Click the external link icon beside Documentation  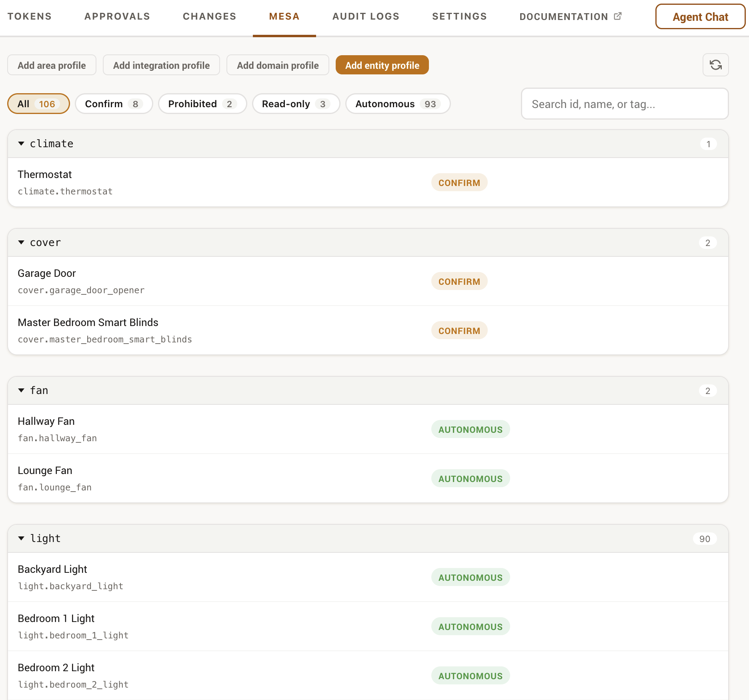618,16
